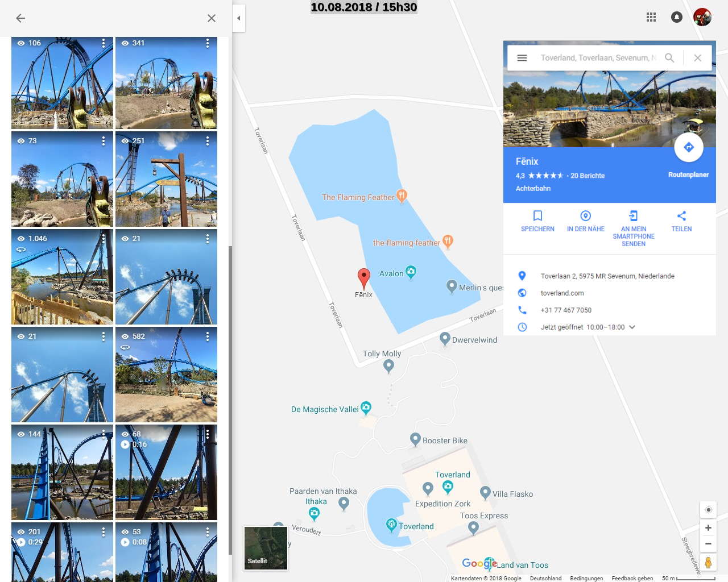The width and height of the screenshot is (728, 582).
Task: Zoom in with the plus button
Action: [x=708, y=527]
